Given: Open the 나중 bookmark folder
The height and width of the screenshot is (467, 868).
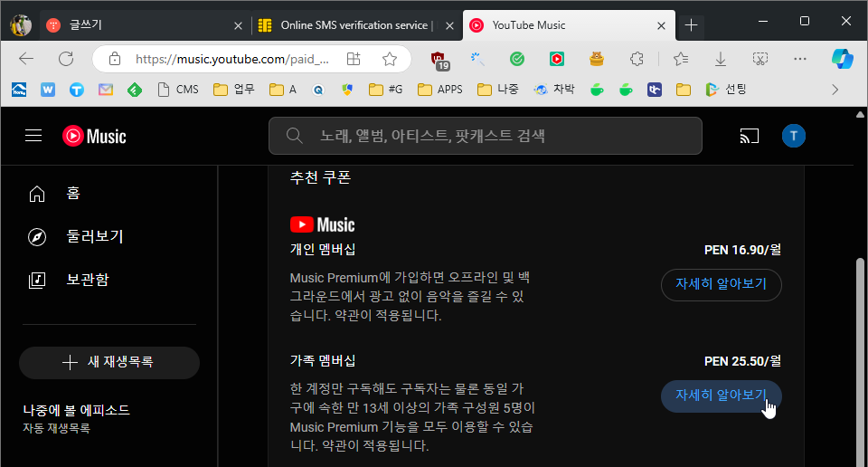Looking at the screenshot, I should point(497,90).
